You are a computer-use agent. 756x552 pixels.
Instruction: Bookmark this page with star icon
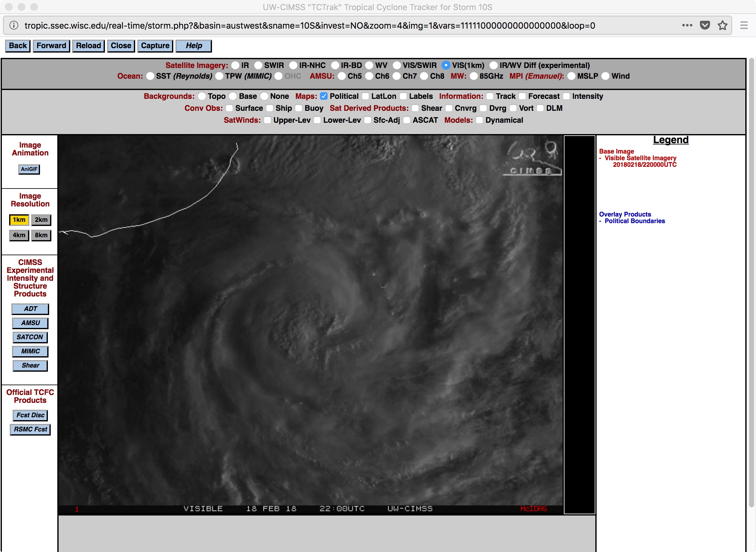[x=722, y=25]
